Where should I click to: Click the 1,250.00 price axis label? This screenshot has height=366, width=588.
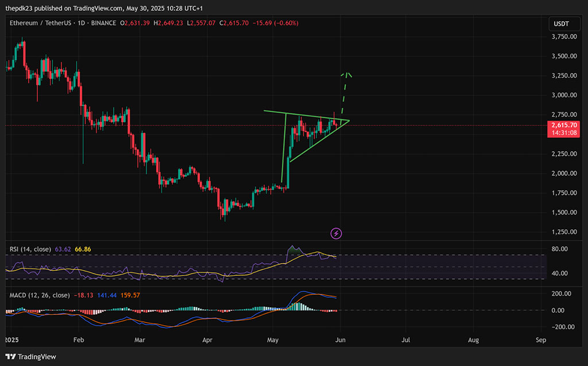click(x=564, y=232)
